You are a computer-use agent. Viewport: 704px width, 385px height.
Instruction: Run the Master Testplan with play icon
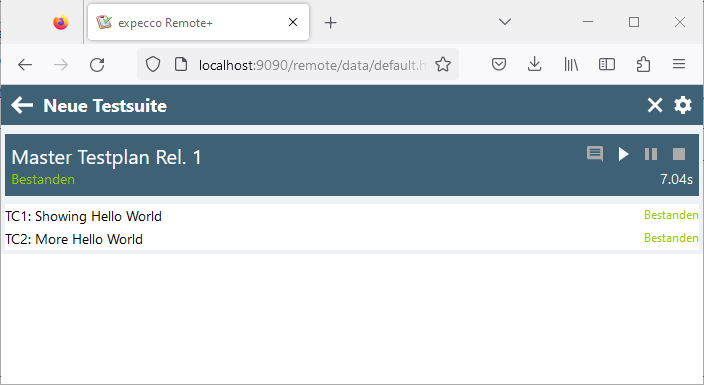(x=623, y=154)
